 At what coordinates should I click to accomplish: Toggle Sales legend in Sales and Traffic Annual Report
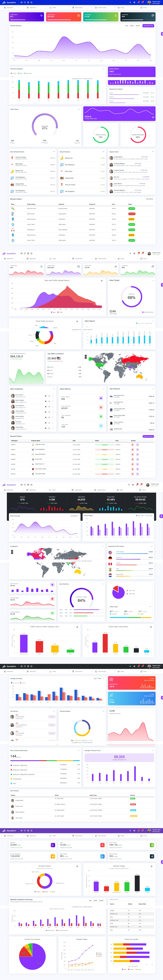pyautogui.click(x=54, y=312)
